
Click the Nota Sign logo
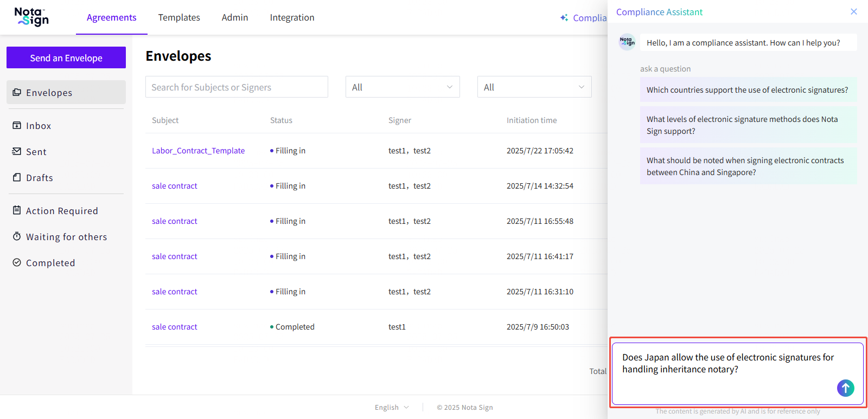tap(31, 17)
